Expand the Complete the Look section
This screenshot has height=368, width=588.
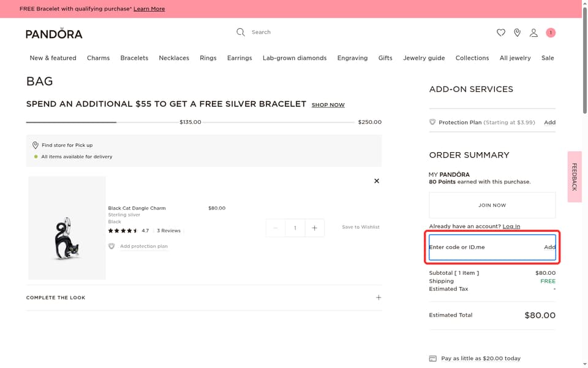click(x=204, y=297)
